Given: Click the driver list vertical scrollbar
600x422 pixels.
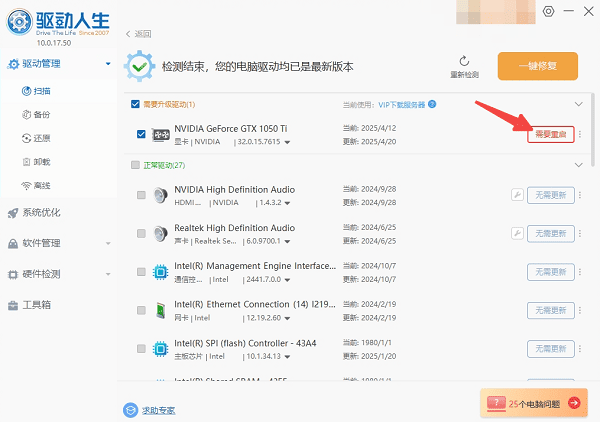Looking at the screenshot, I should click(x=592, y=130).
